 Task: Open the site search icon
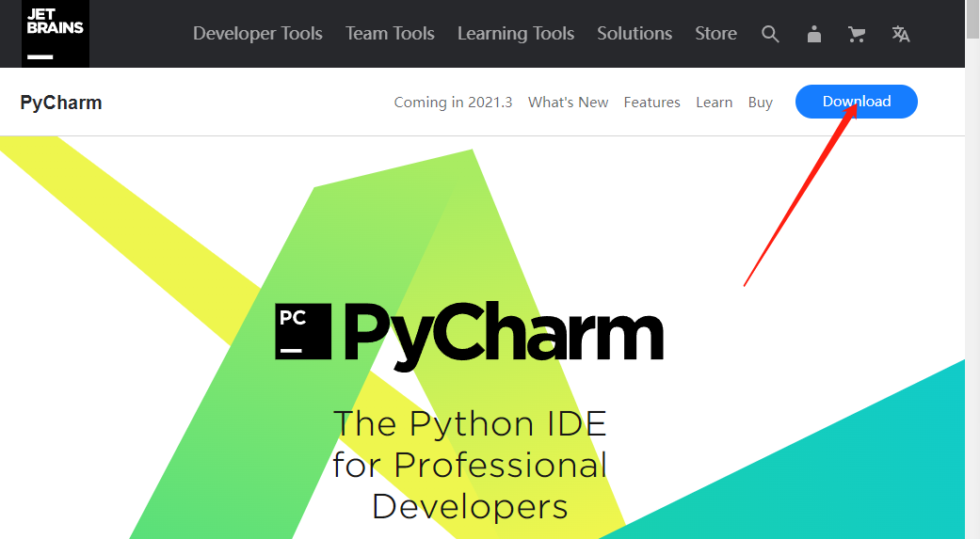tap(770, 34)
